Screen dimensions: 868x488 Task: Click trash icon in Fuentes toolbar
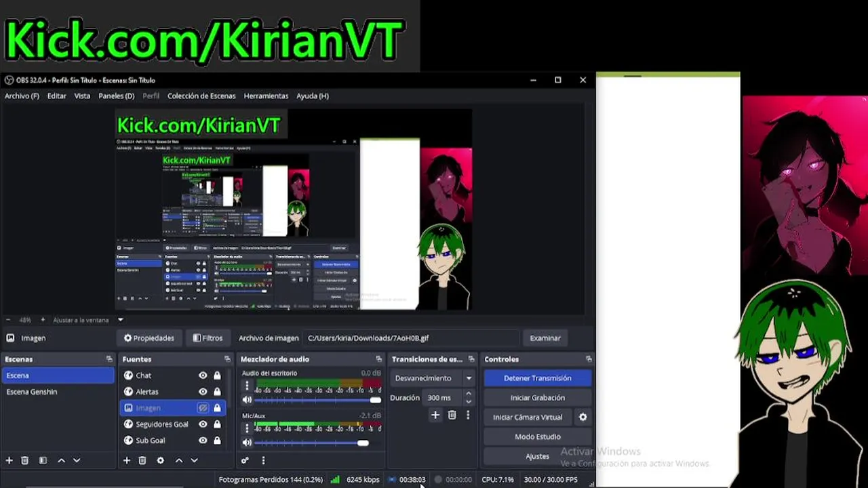click(142, 460)
